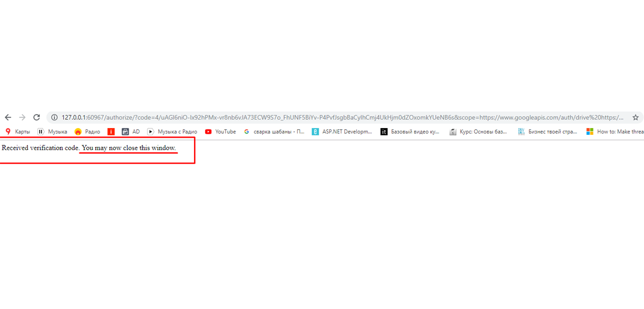644x309 pixels.
Task: Click the YouTube red play icon
Action: (x=208, y=132)
